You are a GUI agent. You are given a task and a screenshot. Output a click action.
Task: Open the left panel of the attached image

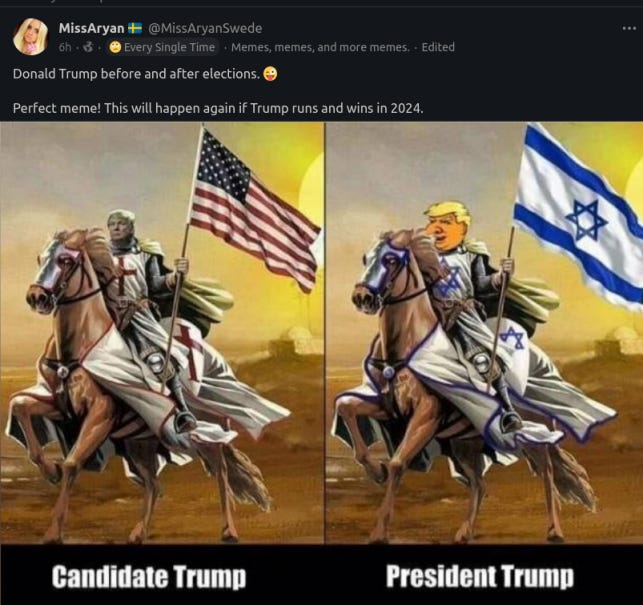(x=162, y=333)
